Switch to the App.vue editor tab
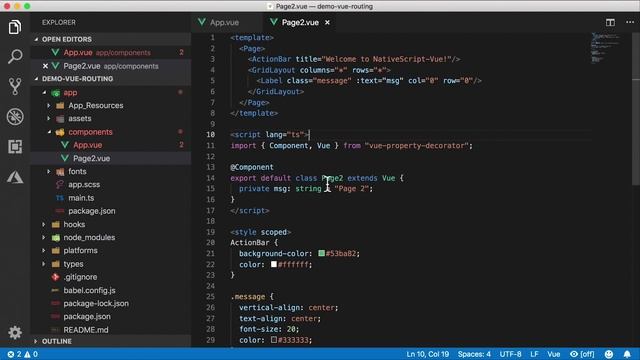This screenshot has width=640, height=360. coord(223,22)
